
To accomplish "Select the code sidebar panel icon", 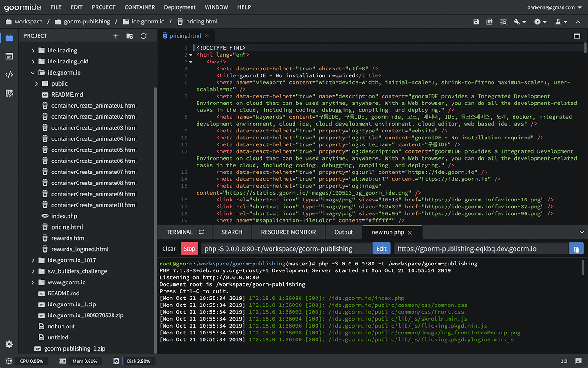I will coord(9,74).
